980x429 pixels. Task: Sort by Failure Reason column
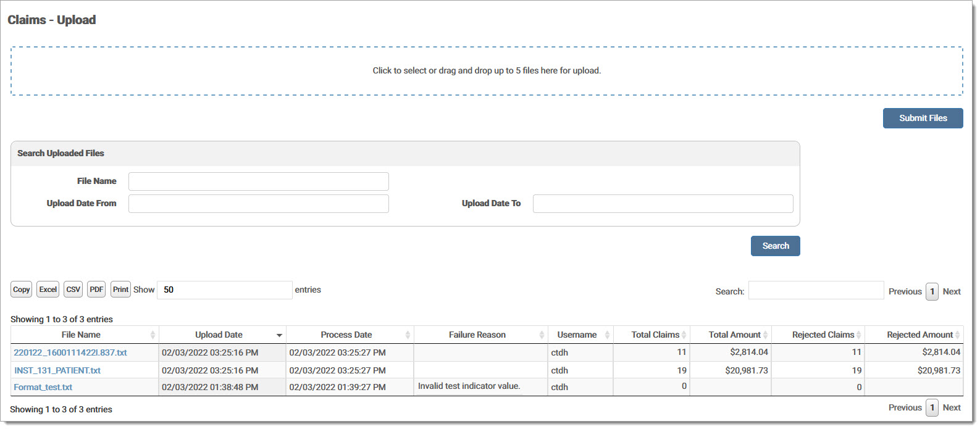[477, 335]
